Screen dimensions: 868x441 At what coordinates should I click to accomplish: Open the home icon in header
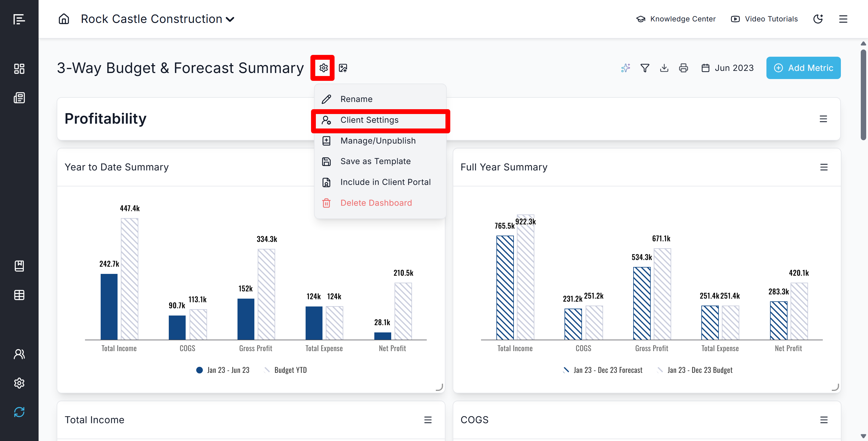[x=64, y=19]
